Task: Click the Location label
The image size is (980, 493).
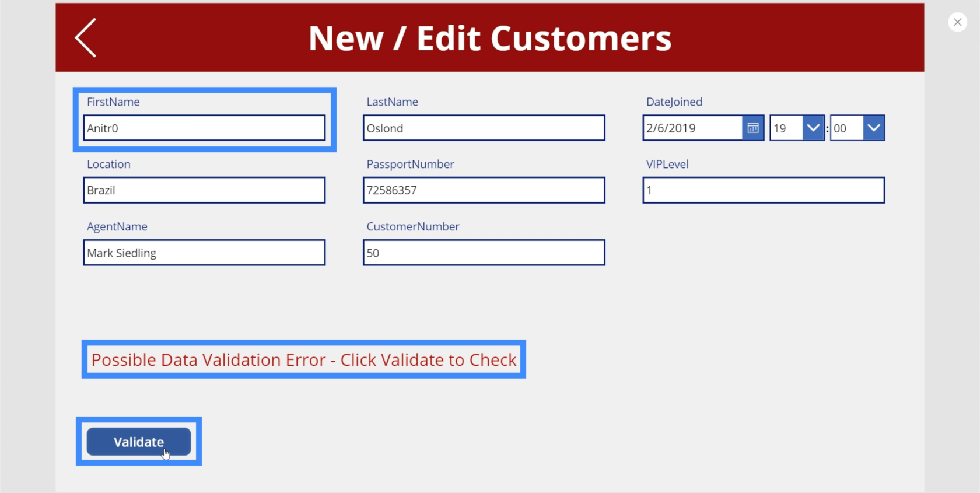Action: tap(108, 164)
